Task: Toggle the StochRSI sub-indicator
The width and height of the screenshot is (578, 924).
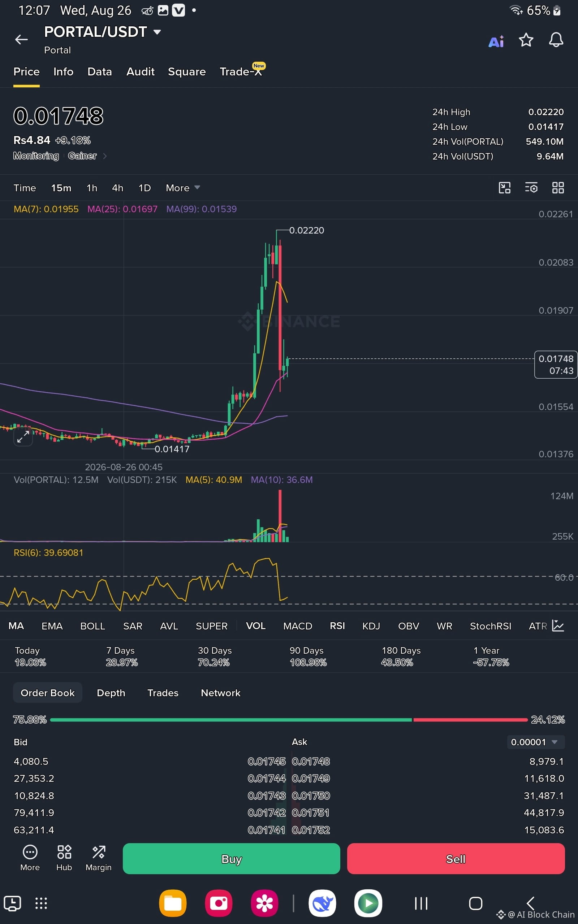Action: [x=491, y=626]
